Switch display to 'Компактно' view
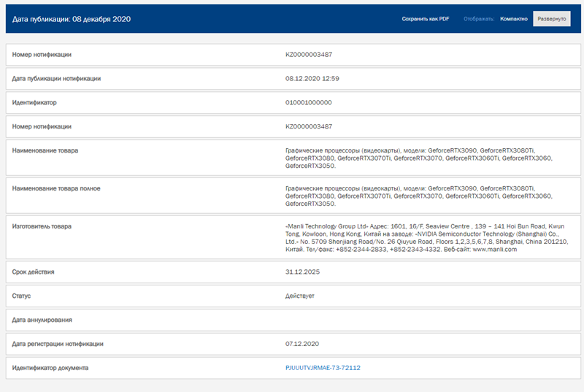584x392 pixels. tap(514, 19)
